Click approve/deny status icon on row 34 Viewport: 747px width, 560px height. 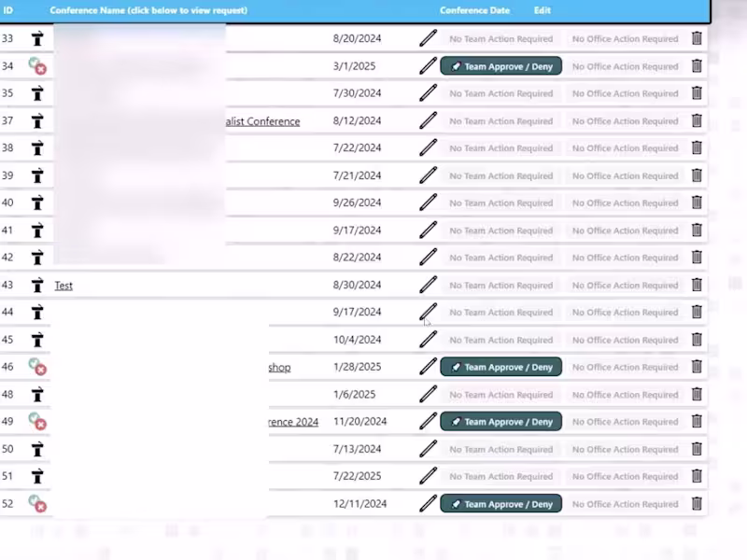(x=37, y=65)
